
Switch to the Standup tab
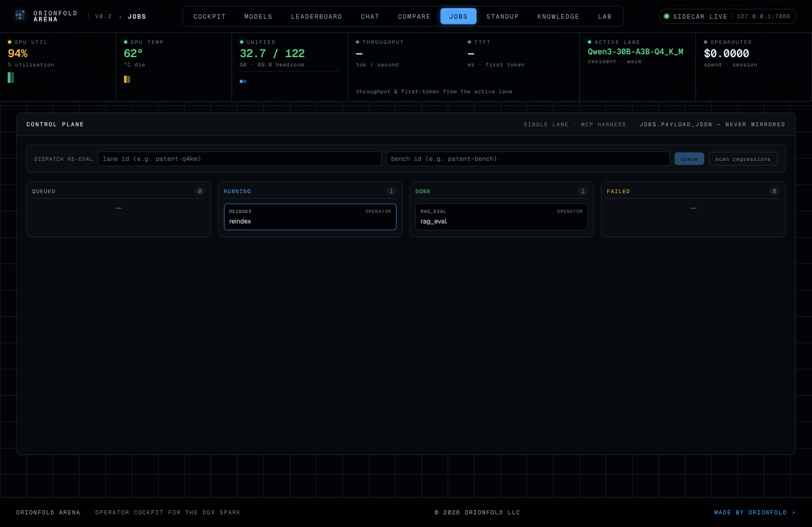[x=503, y=16]
